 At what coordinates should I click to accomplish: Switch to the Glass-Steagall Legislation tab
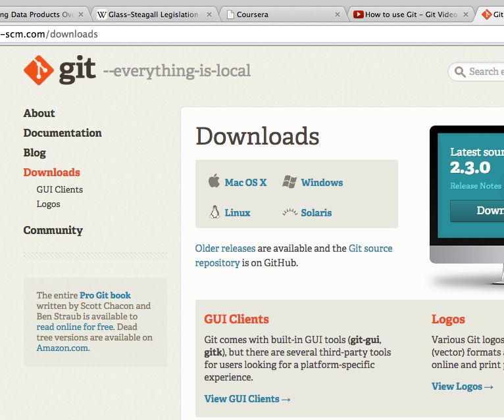pos(153,14)
